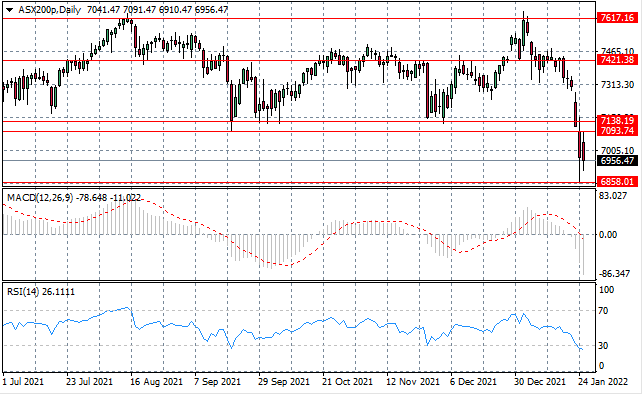The height and width of the screenshot is (394, 642).
Task: Click the 16 Aug 2021 date label
Action: [x=156, y=382]
